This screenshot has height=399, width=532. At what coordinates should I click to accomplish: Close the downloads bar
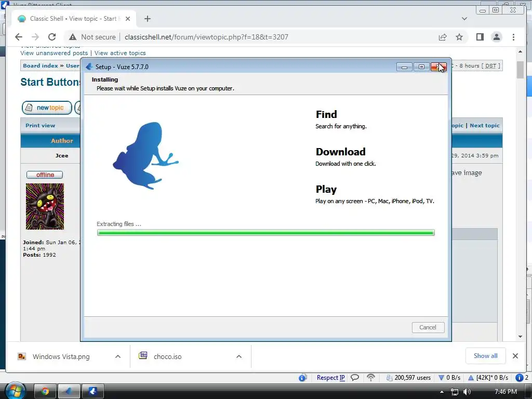click(x=515, y=356)
